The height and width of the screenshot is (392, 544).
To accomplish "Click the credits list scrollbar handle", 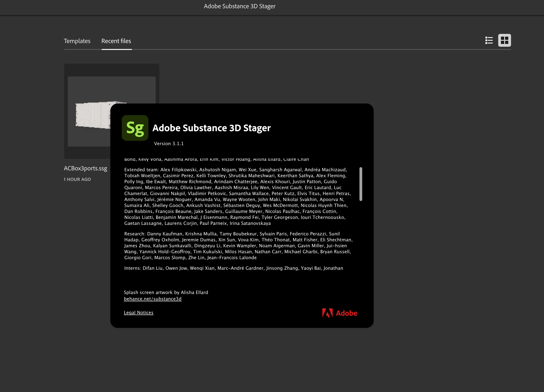I will 361,184.
